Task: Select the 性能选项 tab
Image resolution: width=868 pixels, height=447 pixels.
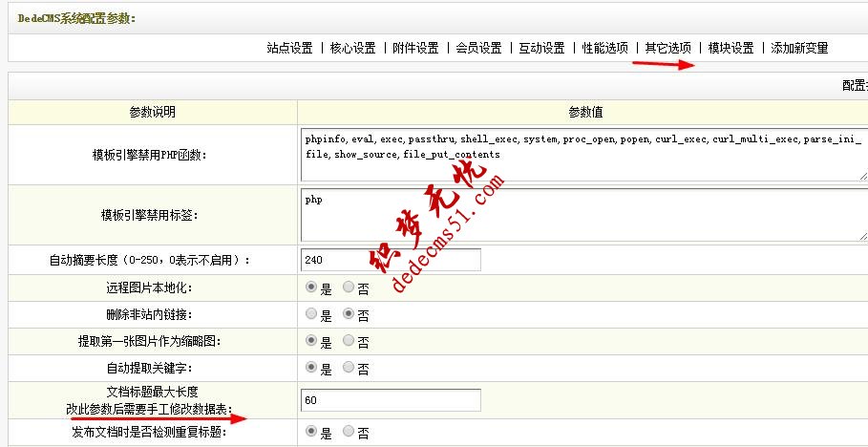Action: [605, 48]
